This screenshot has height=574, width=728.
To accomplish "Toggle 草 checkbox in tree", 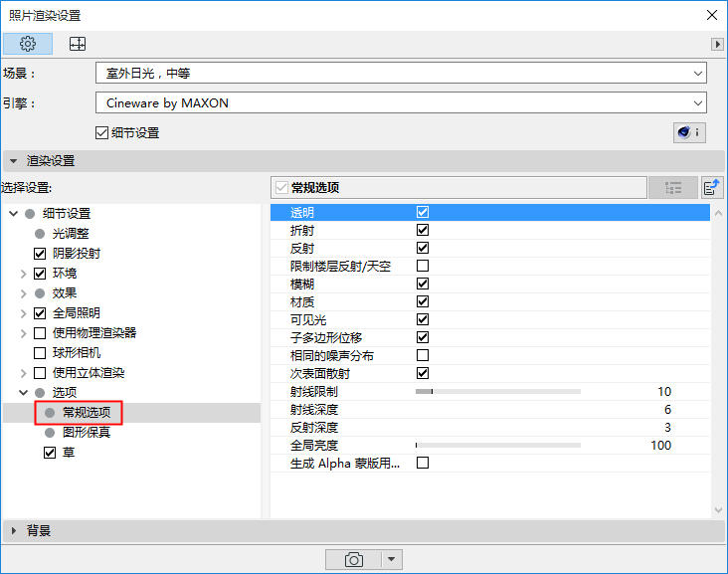I will (x=50, y=453).
